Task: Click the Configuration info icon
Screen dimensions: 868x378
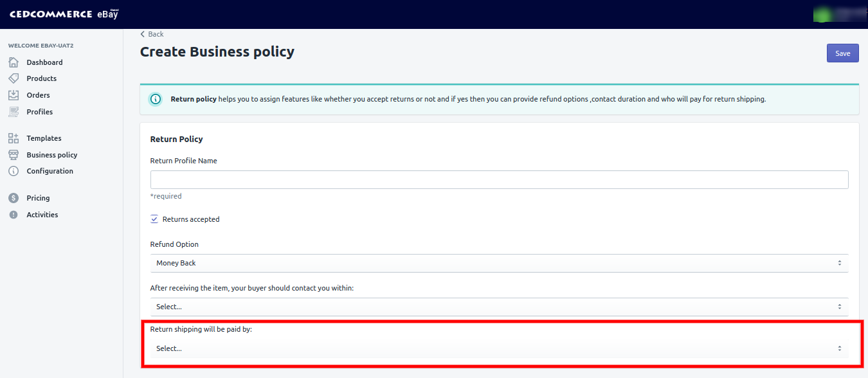Action: [x=14, y=171]
